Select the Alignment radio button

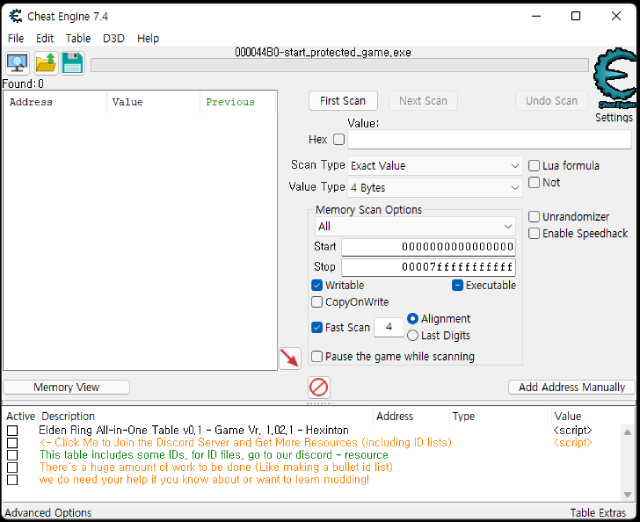pyautogui.click(x=413, y=318)
